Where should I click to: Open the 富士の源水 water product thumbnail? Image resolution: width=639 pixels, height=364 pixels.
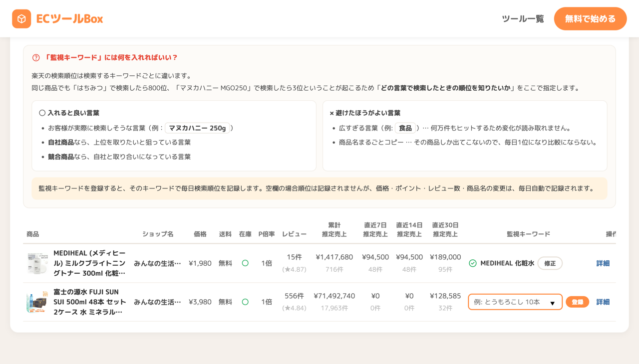click(37, 302)
